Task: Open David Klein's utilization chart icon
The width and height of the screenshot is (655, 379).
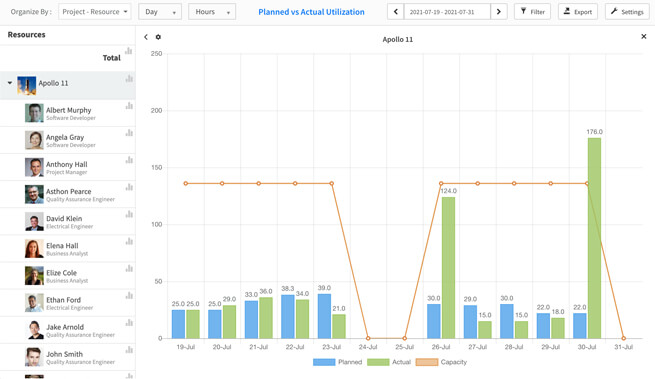Action: (129, 214)
